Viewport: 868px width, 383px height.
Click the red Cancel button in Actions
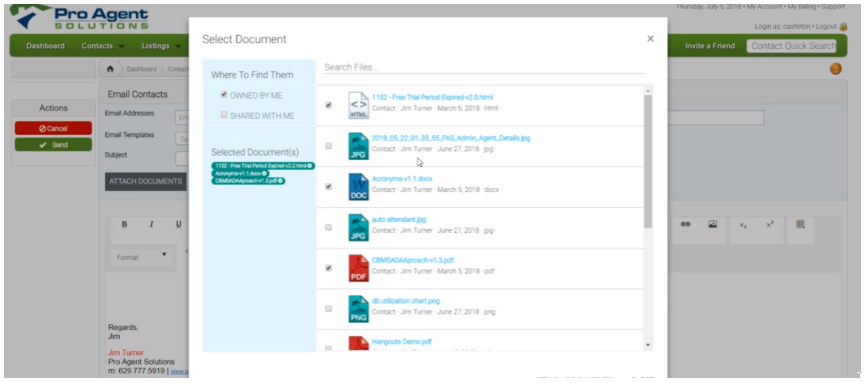(53, 128)
